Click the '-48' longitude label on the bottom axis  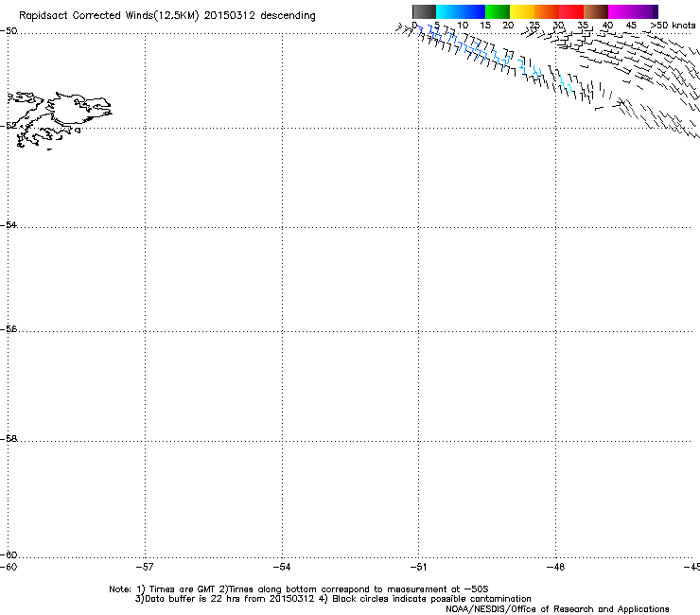[556, 567]
